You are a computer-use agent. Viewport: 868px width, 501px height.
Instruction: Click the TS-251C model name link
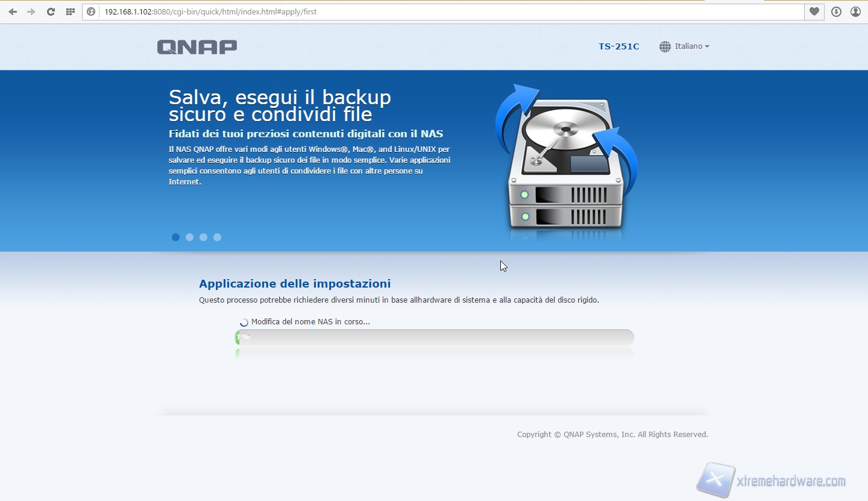(x=618, y=46)
